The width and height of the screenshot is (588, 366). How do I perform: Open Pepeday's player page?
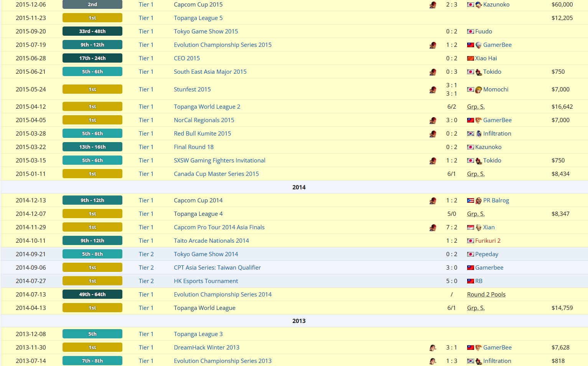click(487, 254)
